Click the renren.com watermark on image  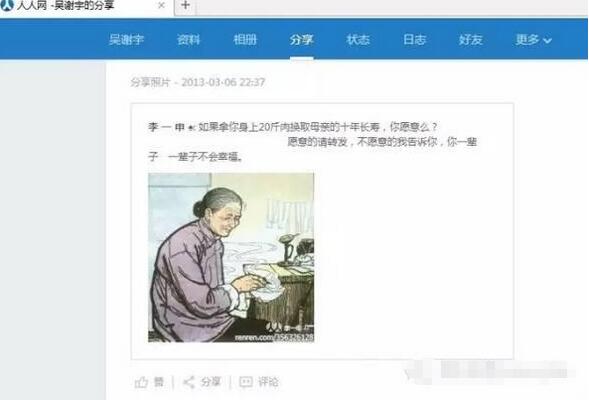click(x=274, y=338)
